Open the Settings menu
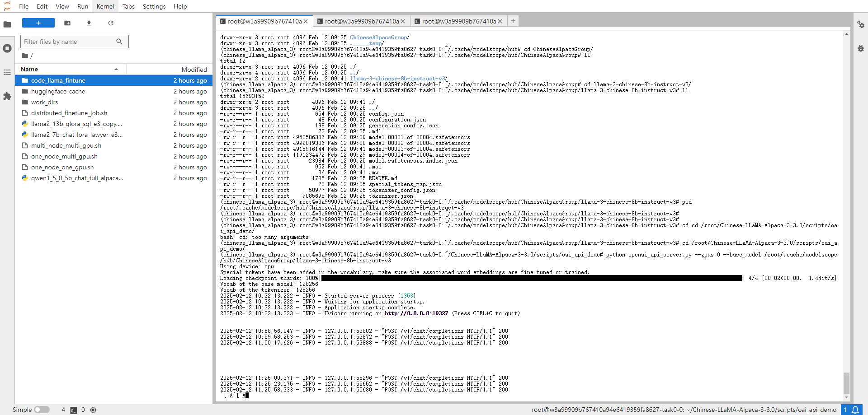This screenshot has height=415, width=868. (x=154, y=6)
